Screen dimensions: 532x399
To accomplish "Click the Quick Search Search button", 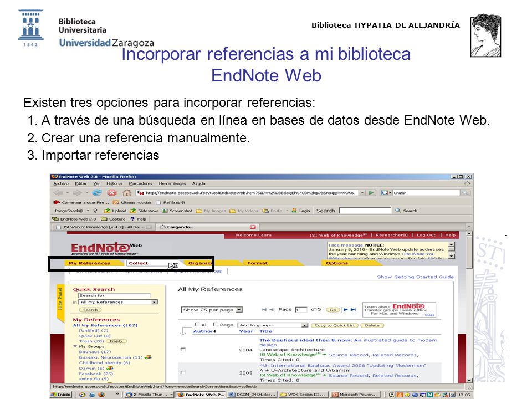I will [90, 310].
